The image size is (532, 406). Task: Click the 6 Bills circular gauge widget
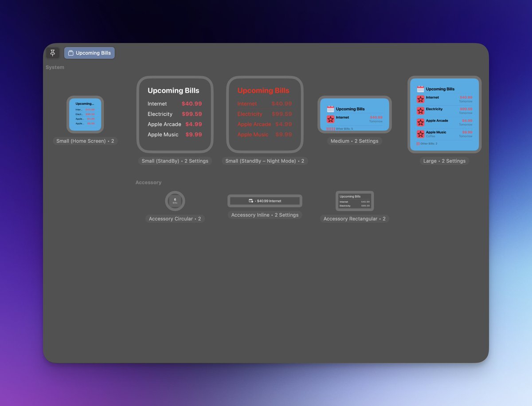[175, 201]
